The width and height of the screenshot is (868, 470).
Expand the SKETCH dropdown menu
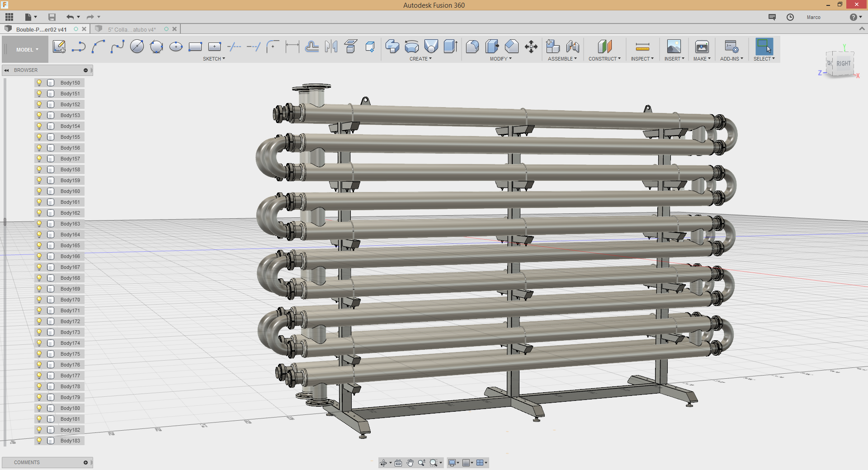click(x=214, y=59)
